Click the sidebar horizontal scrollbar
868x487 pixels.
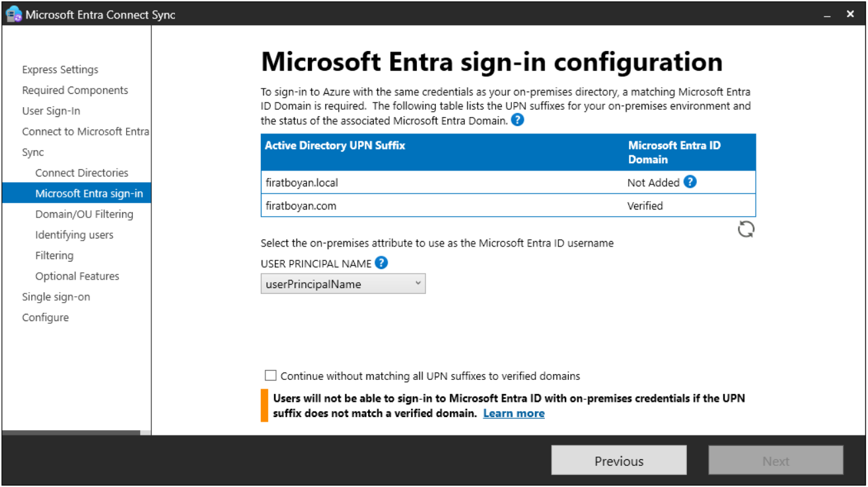point(71,433)
